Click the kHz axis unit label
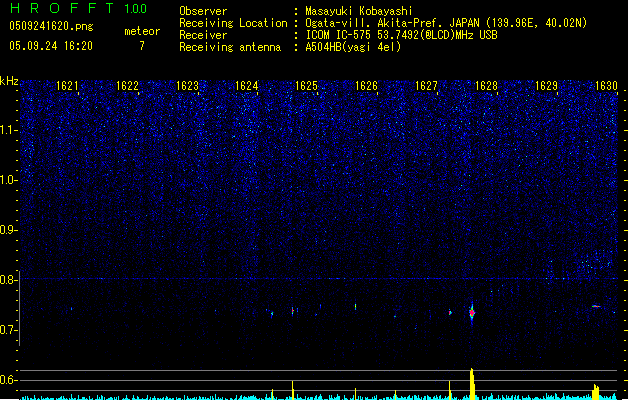This screenshot has width=629, height=400. coord(9,81)
